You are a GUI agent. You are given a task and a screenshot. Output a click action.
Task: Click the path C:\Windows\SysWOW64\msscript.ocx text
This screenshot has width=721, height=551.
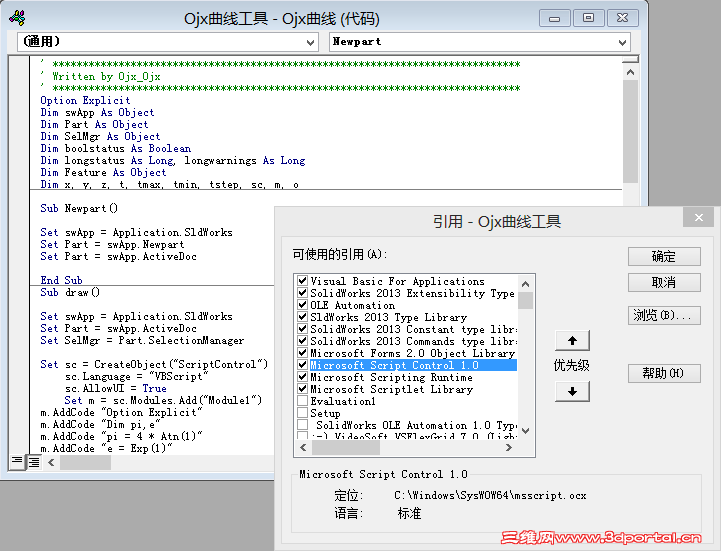click(x=490, y=495)
